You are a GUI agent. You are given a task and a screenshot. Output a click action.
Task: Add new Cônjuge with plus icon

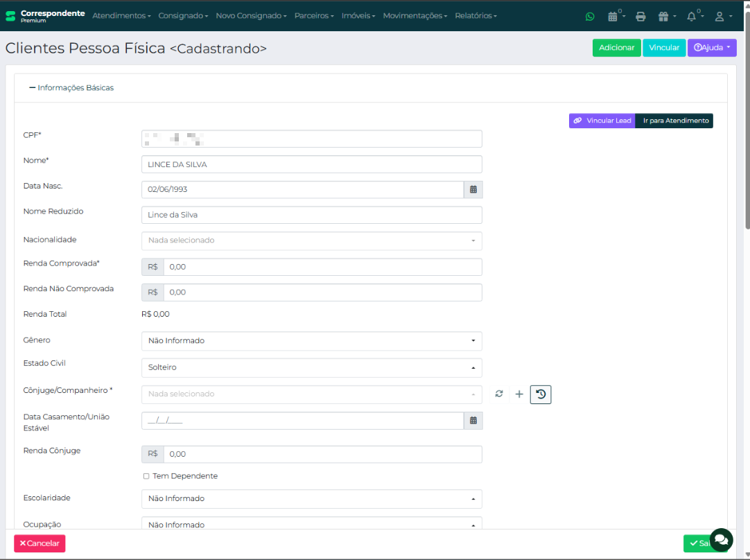click(x=519, y=394)
